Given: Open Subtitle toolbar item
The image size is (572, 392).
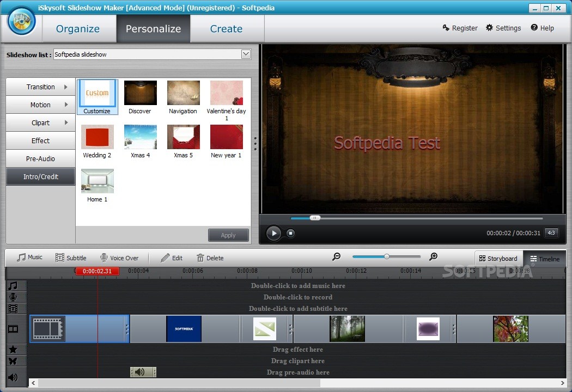Looking at the screenshot, I should pos(71,258).
